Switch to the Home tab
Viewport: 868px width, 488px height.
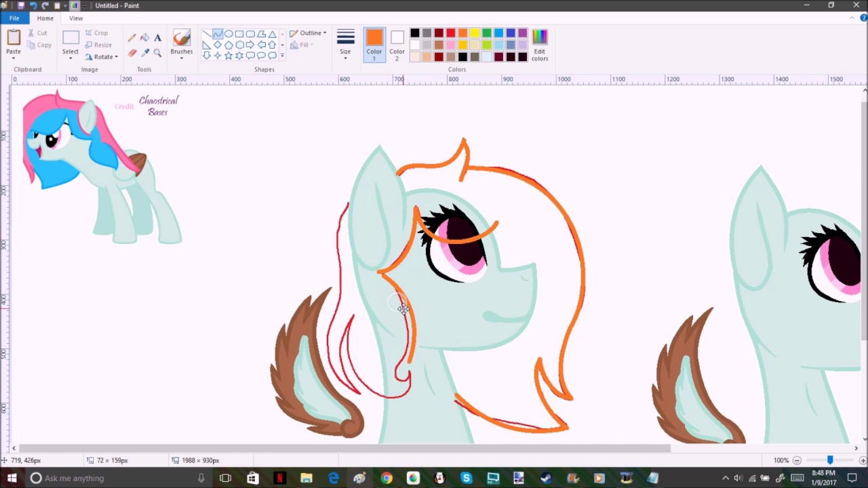(x=45, y=18)
